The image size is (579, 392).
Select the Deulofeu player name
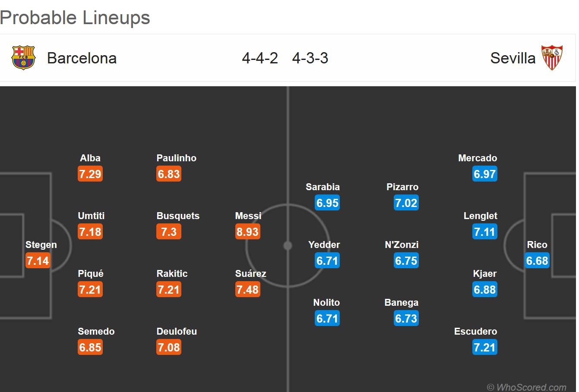tap(177, 331)
